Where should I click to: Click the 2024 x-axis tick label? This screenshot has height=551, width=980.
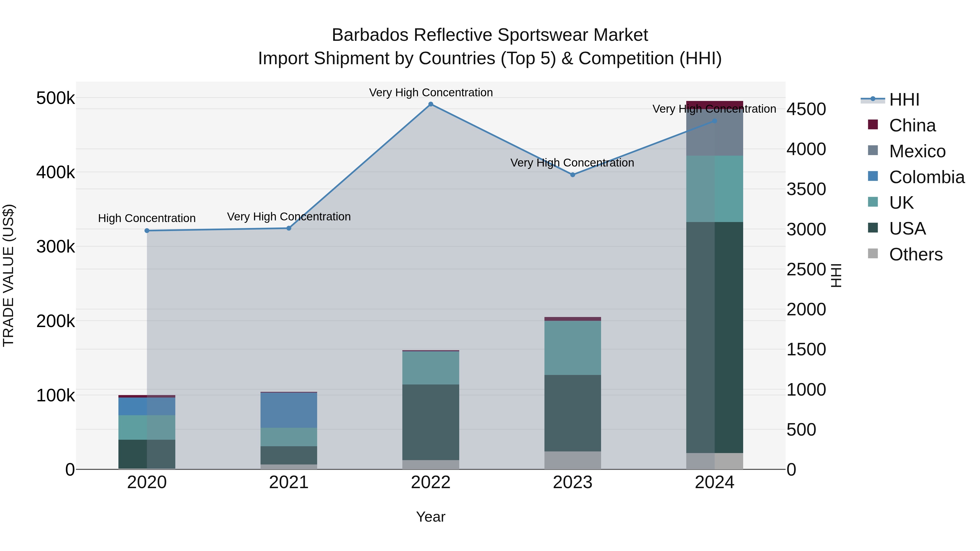click(715, 482)
